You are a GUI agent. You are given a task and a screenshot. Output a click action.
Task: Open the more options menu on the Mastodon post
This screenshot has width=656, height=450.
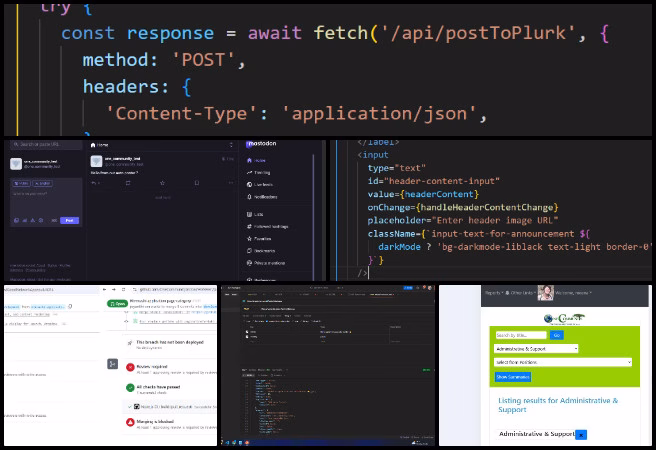click(231, 183)
